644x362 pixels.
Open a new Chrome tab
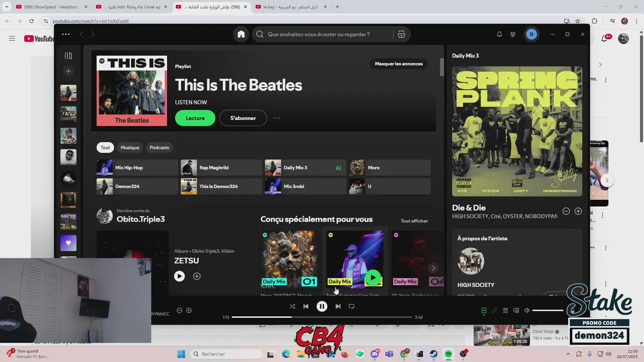tap(337, 7)
